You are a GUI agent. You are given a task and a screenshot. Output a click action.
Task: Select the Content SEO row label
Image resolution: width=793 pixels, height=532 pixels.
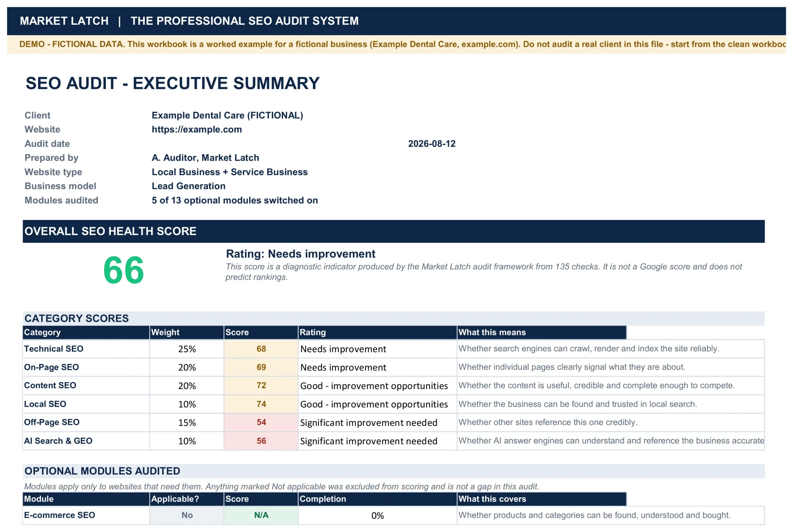(x=50, y=386)
